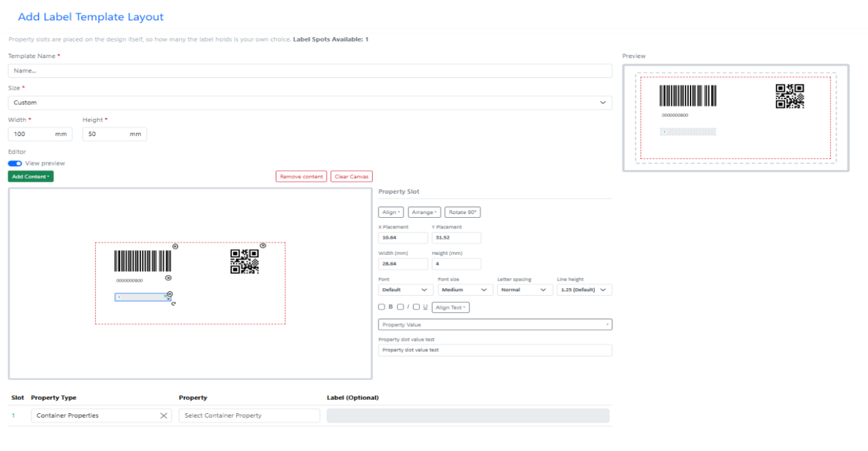Click the Label (Optional) field for slot 1
868x451 pixels.
(x=468, y=416)
